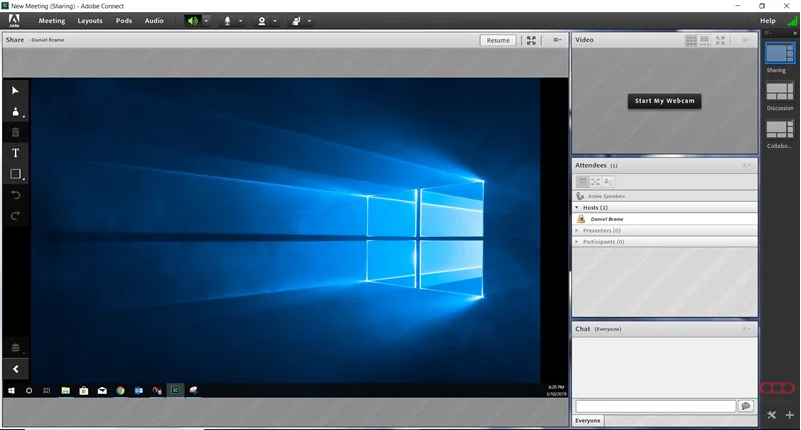Toggle the green speaker audio button
Viewport: 801px width, 430px height.
193,20
